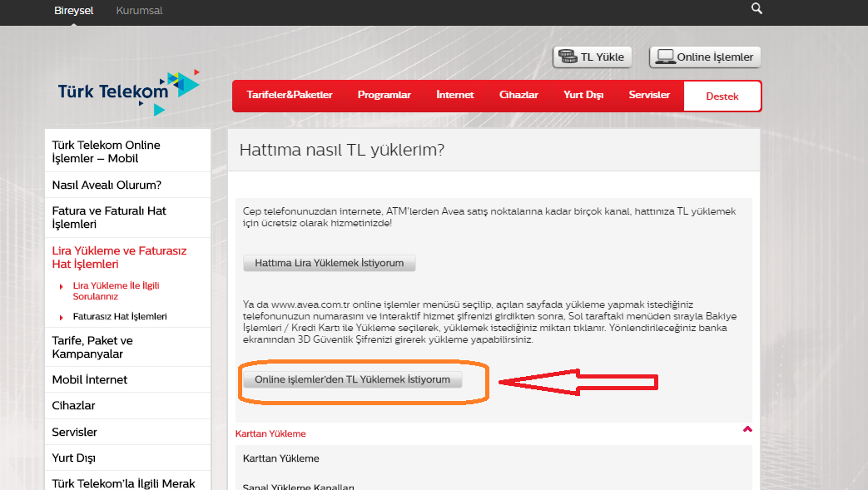Open the Yurt Dışı menu in navbar
The image size is (868, 490).
click(583, 95)
